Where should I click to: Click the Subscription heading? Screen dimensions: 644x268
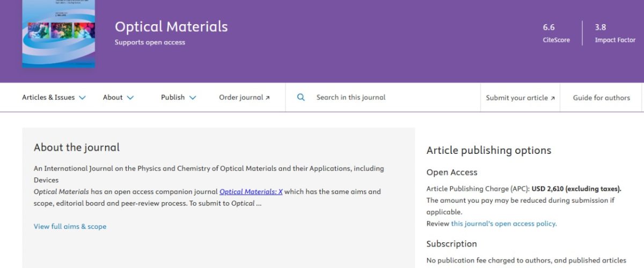coord(451,244)
